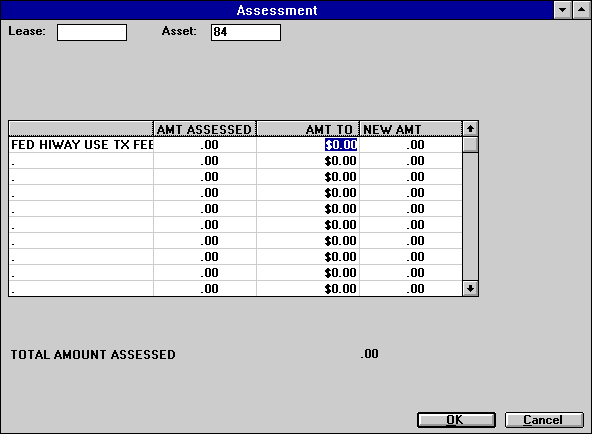Image resolution: width=592 pixels, height=434 pixels.
Task: Click the Cancel button
Action: click(x=544, y=420)
